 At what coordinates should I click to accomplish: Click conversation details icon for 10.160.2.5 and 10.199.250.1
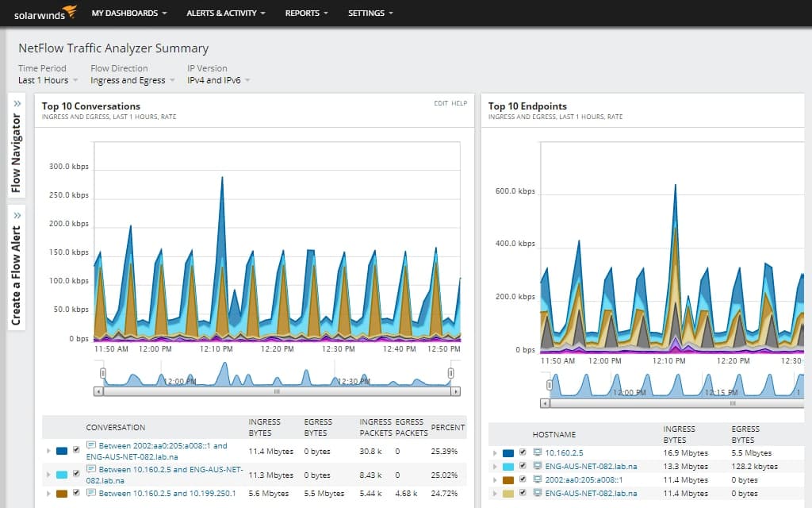tap(92, 493)
